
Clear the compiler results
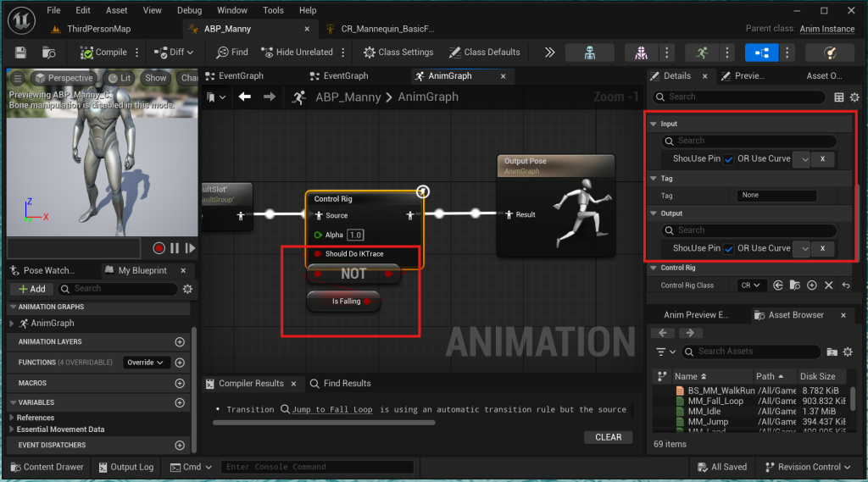(608, 437)
